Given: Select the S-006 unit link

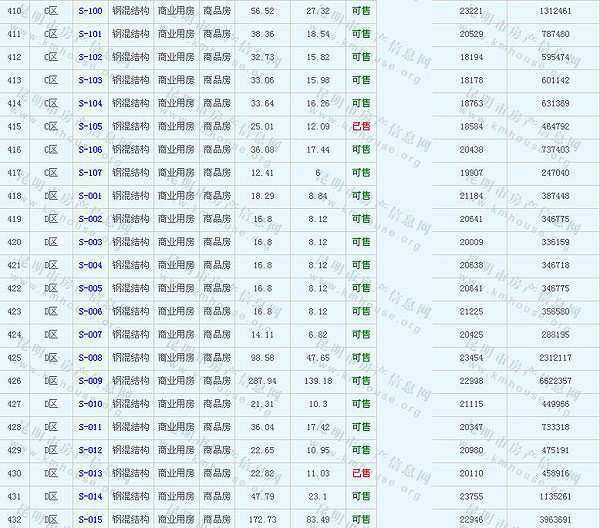Looking at the screenshot, I should coord(90,311).
